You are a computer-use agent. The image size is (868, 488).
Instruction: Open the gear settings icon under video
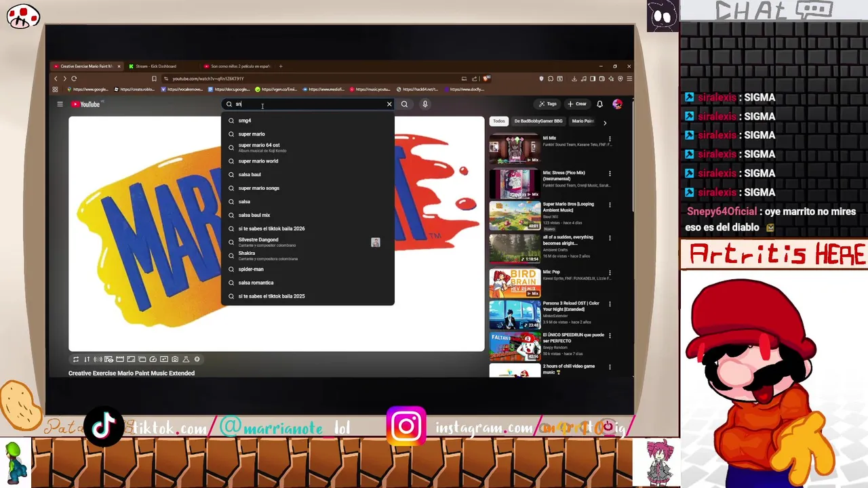tap(197, 359)
